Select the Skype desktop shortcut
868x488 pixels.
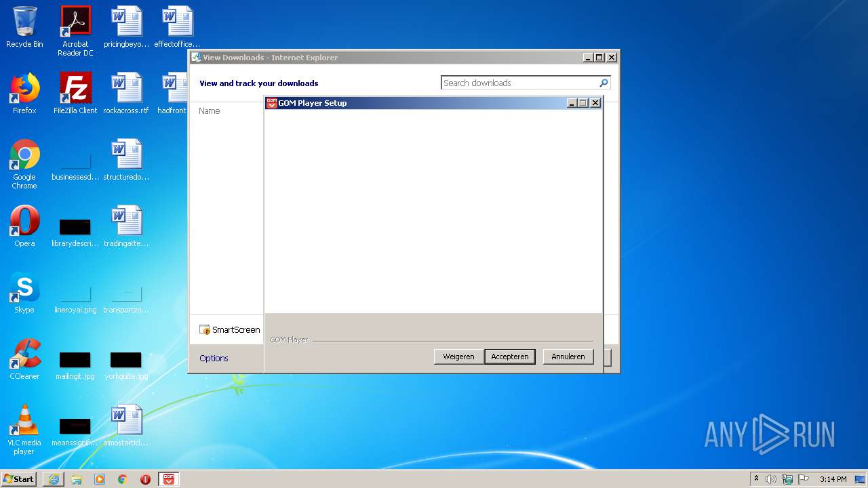click(x=24, y=293)
